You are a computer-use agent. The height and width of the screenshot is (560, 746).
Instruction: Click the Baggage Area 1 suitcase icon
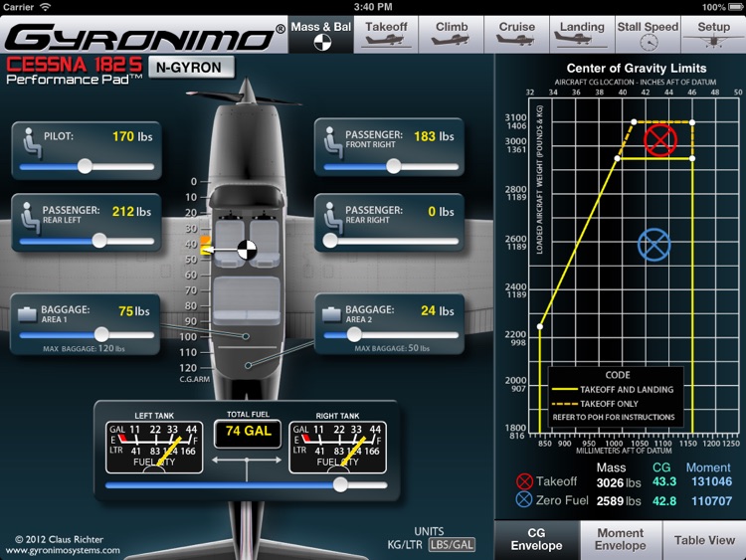[x=27, y=314]
